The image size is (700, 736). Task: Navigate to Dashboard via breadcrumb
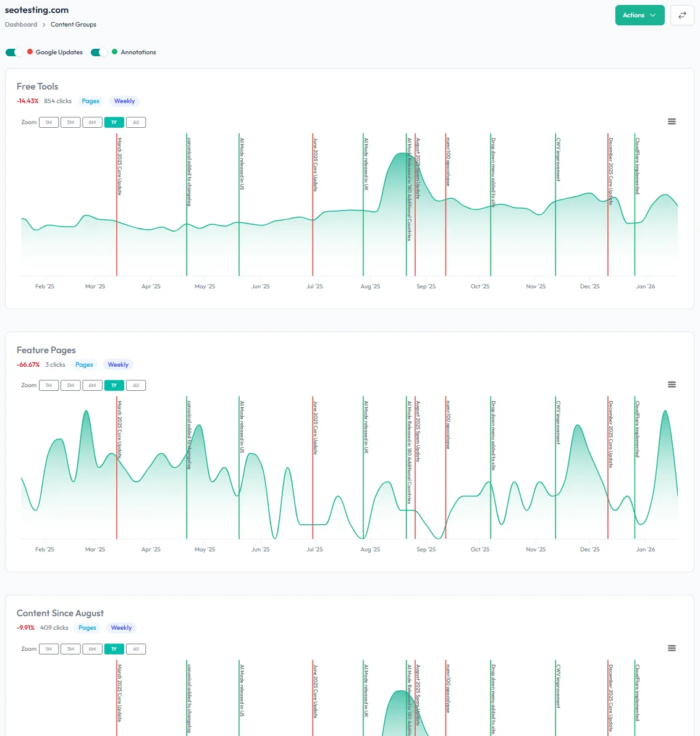pos(20,24)
